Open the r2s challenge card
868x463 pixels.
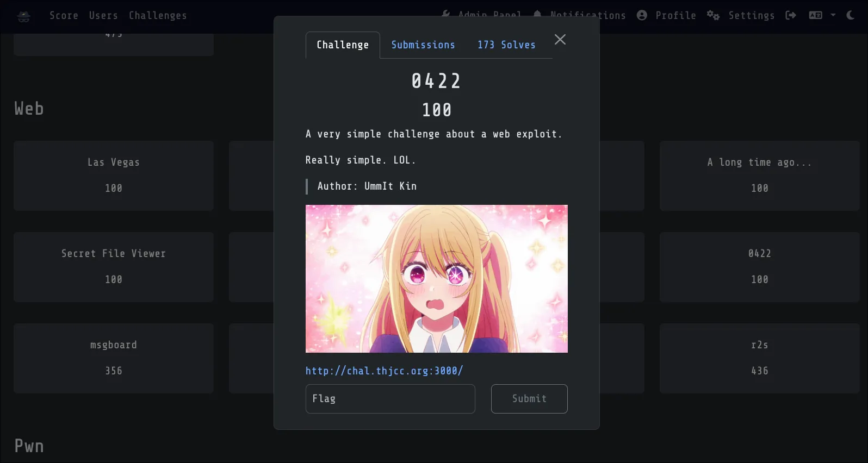[759, 358]
